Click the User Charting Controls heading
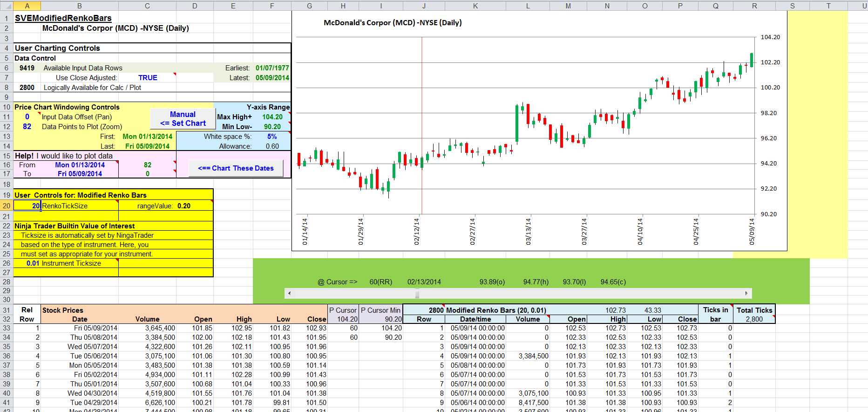This screenshot has height=412, width=868. pos(57,48)
